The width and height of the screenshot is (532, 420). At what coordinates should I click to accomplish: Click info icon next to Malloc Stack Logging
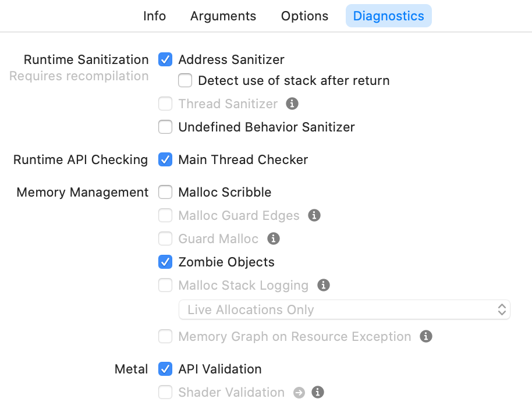point(324,286)
